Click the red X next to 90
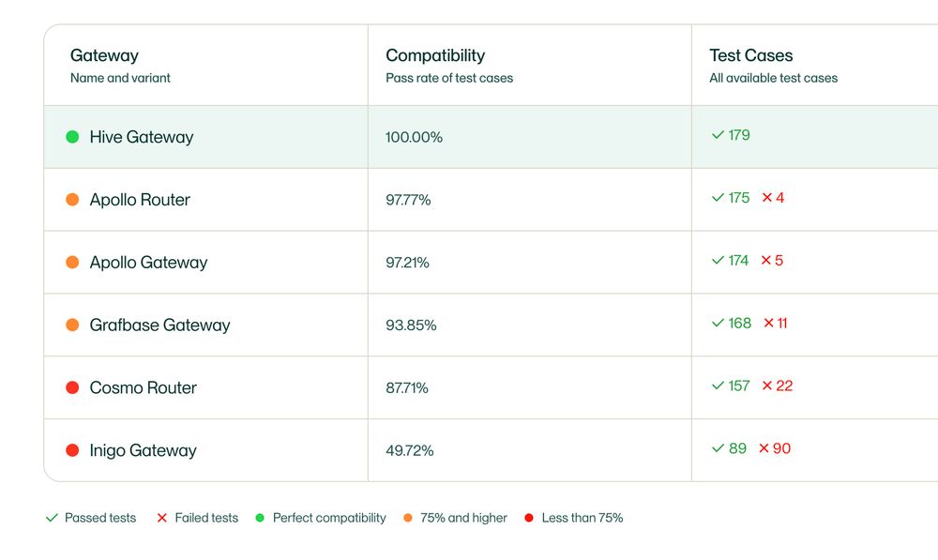 (764, 448)
